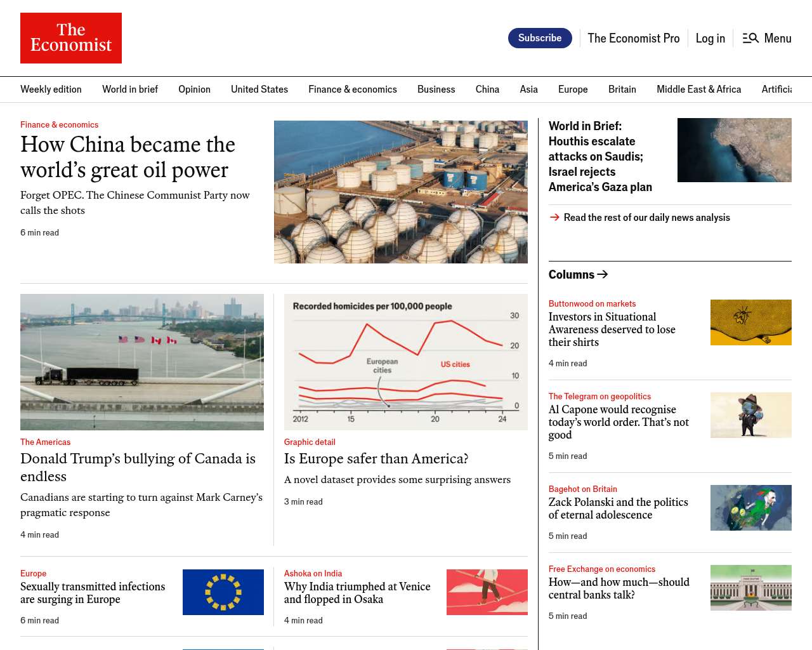812x650 pixels.
Task: Click Graphic detail label
Action: 310,442
